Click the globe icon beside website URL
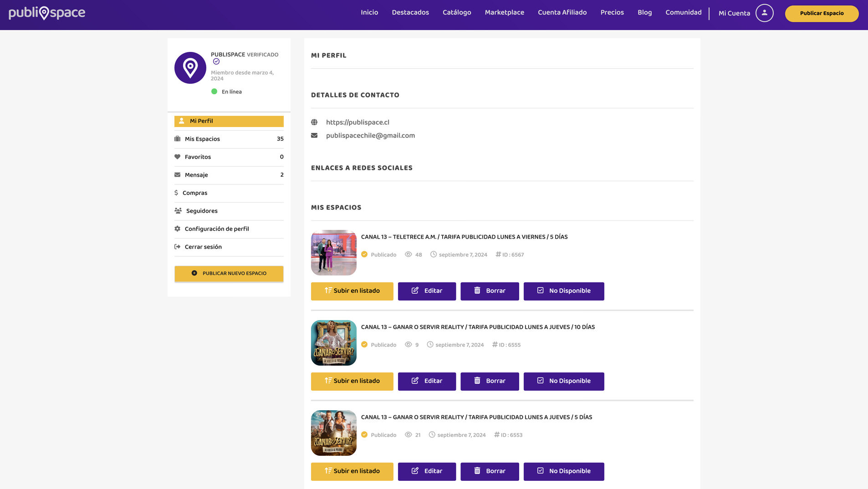This screenshot has width=868, height=489. coord(314,122)
